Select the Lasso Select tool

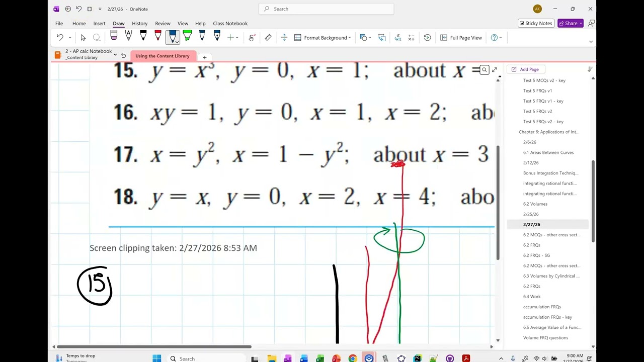(x=97, y=38)
